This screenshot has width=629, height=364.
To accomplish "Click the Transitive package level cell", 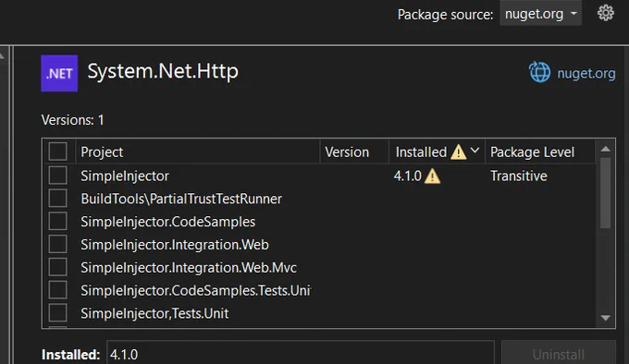I will (519, 176).
